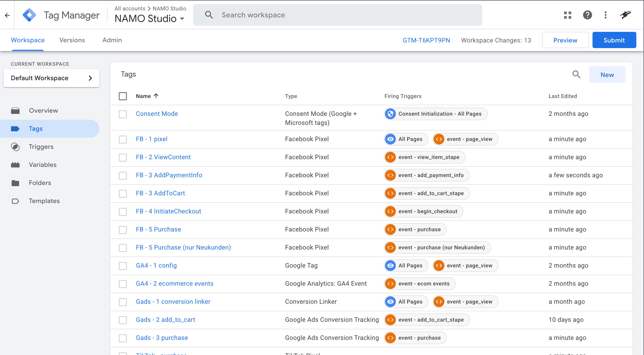Tick the FB - 5 Purchase checkbox
644x355 pixels.
123,229
